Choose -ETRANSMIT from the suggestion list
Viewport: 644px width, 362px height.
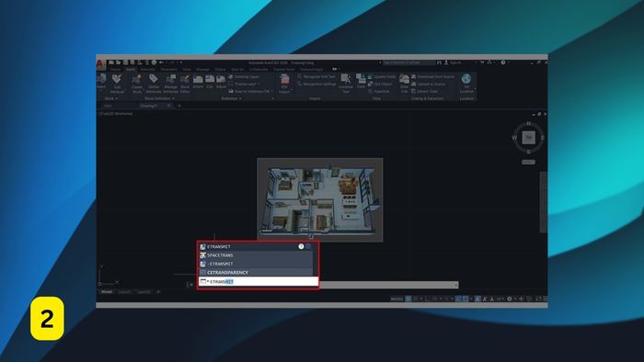pyautogui.click(x=256, y=264)
